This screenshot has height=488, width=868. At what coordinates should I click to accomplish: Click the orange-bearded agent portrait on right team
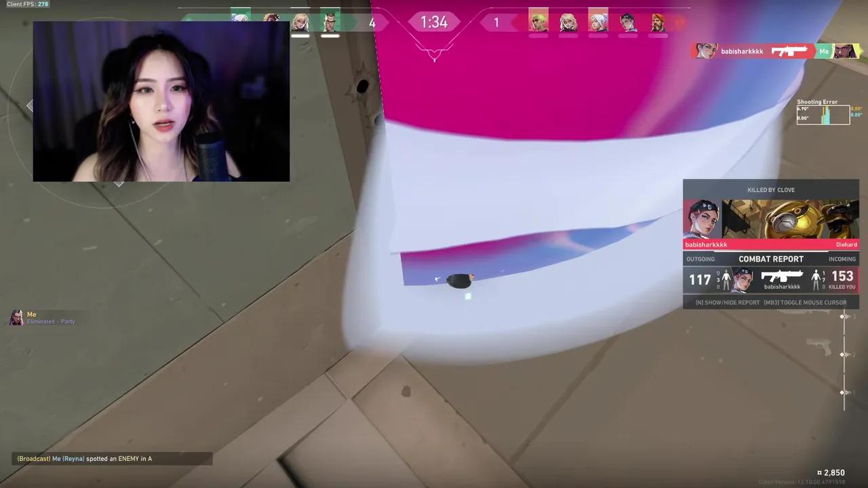658,22
